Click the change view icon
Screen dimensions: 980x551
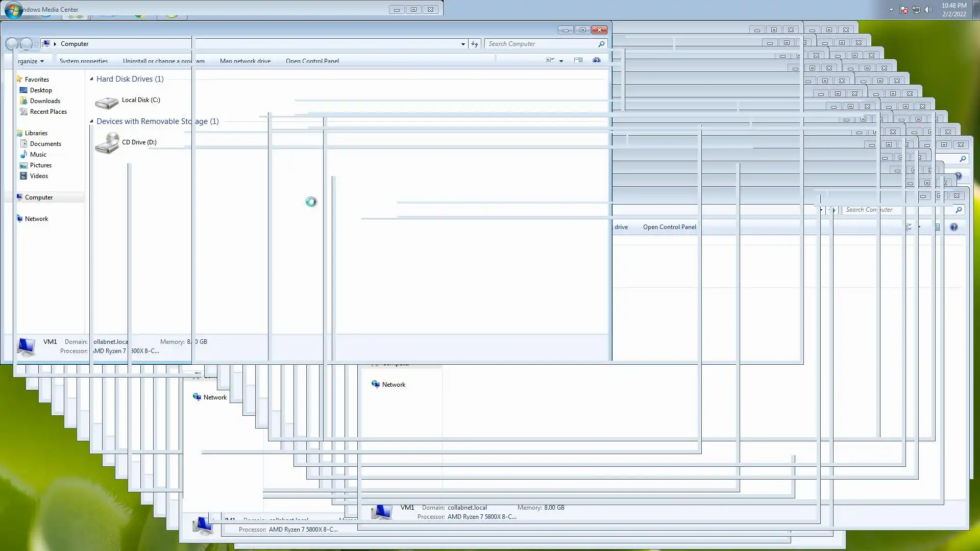(550, 61)
